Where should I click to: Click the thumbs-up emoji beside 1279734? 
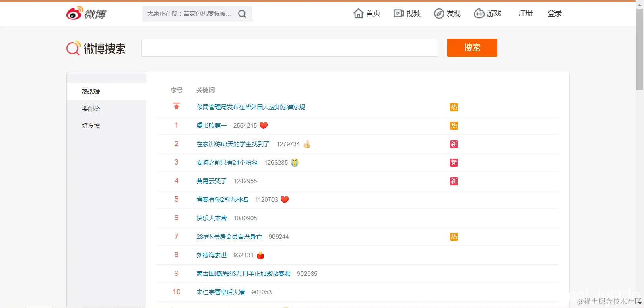coord(307,144)
